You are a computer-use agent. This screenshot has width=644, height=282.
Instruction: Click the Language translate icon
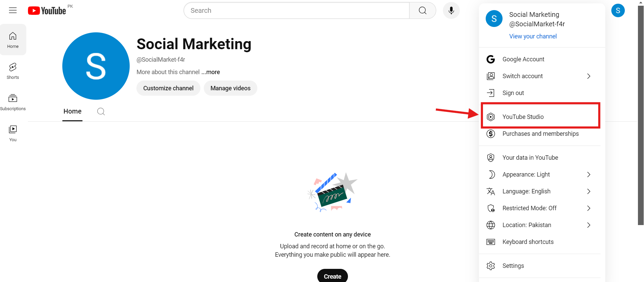(x=491, y=191)
